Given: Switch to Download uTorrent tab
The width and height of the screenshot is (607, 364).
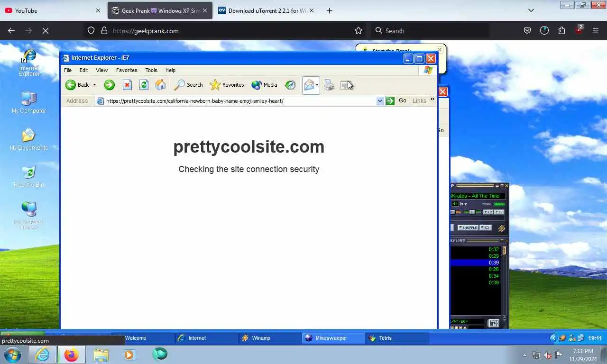Looking at the screenshot, I should 266,10.
